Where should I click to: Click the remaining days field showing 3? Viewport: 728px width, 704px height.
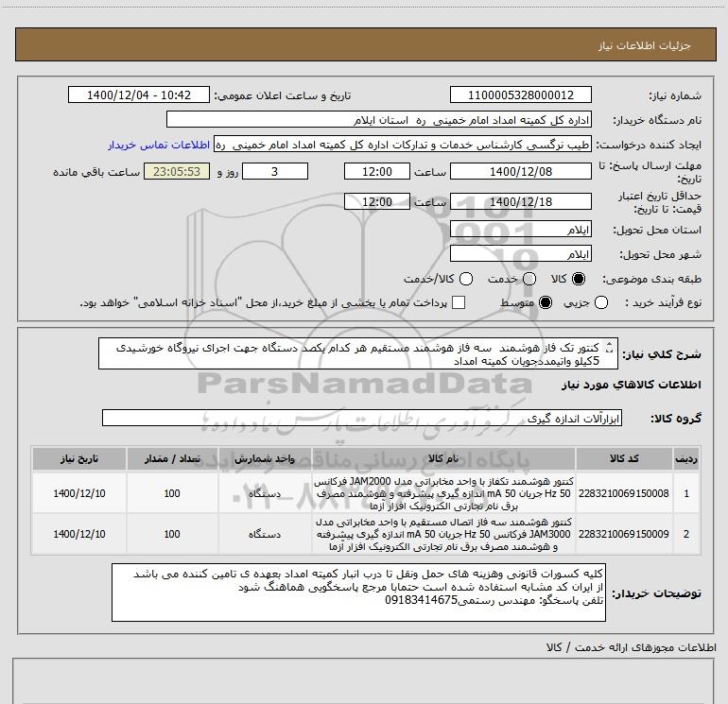coord(275,171)
